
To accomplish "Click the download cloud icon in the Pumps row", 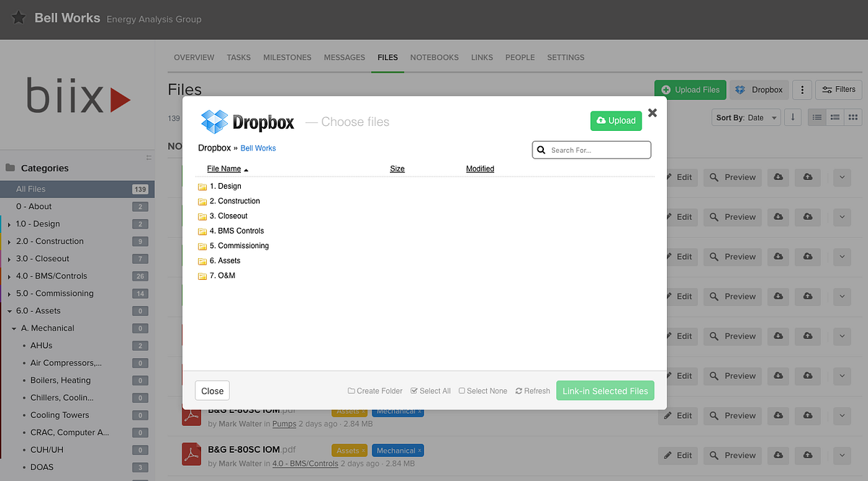I will point(778,415).
